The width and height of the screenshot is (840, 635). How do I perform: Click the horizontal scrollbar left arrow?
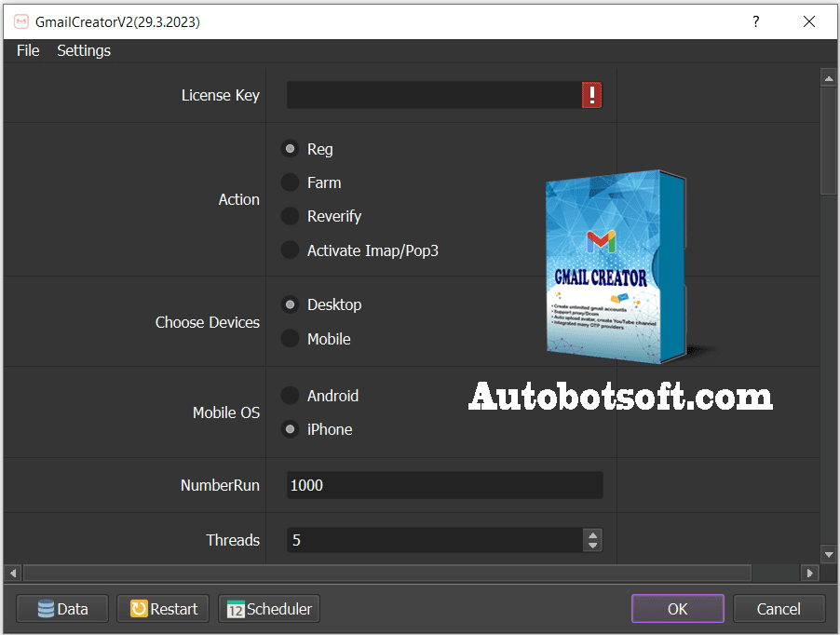pos(13,574)
